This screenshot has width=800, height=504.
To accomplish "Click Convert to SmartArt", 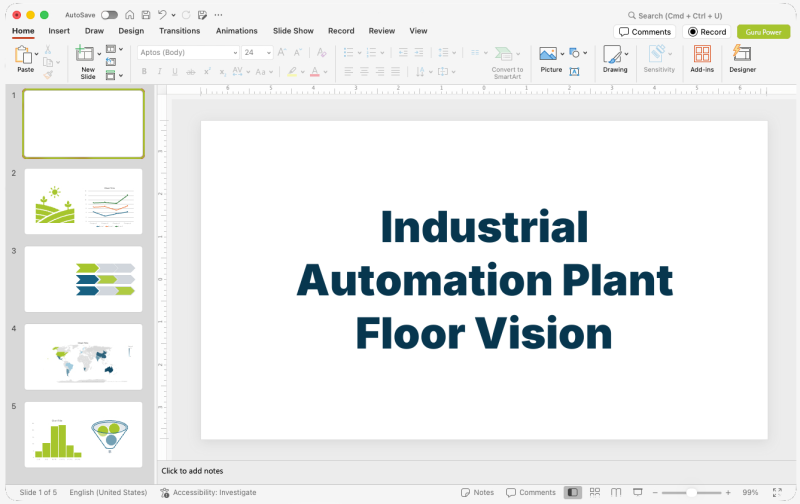I will pos(507,63).
